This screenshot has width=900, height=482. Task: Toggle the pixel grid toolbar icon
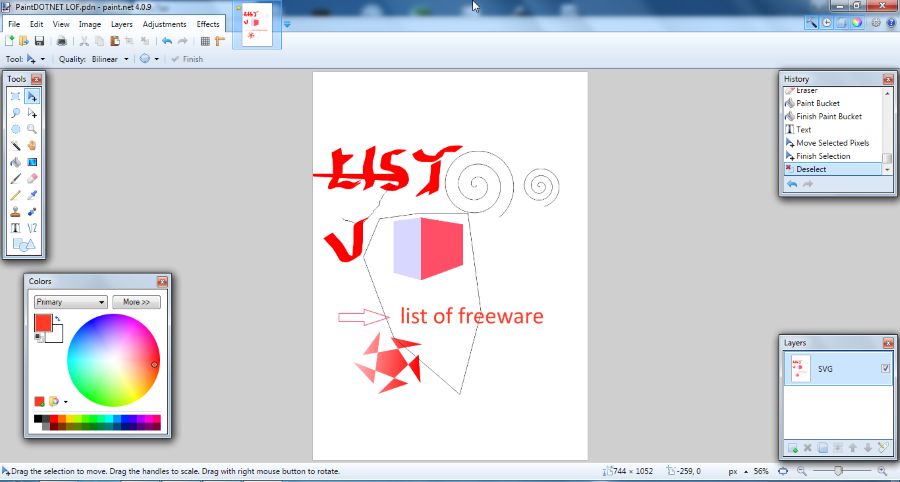click(205, 41)
